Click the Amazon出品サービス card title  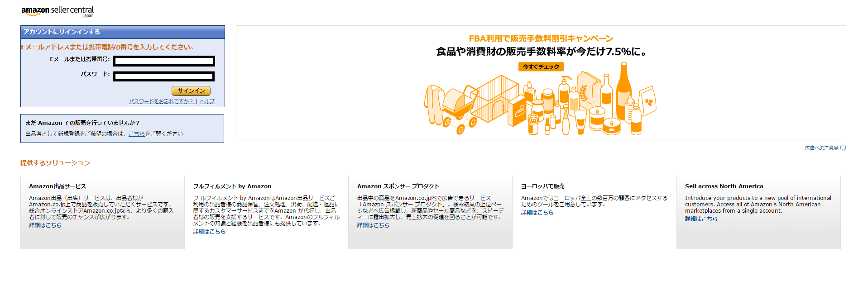(x=58, y=186)
